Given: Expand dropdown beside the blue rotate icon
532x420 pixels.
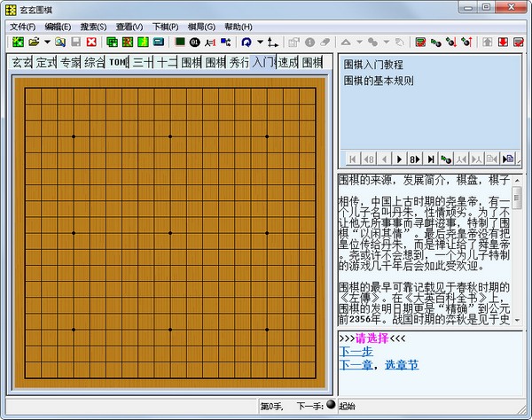Looking at the screenshot, I should (x=259, y=42).
